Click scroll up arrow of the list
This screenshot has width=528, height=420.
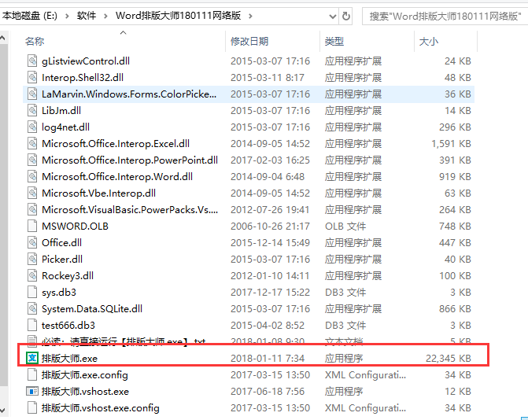[2, 38]
